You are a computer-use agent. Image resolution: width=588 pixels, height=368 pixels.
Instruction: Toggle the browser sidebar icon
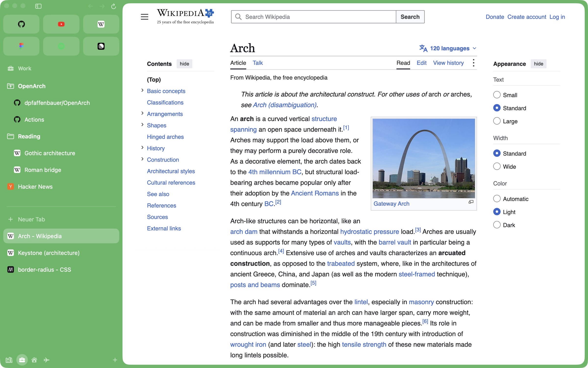coord(38,6)
